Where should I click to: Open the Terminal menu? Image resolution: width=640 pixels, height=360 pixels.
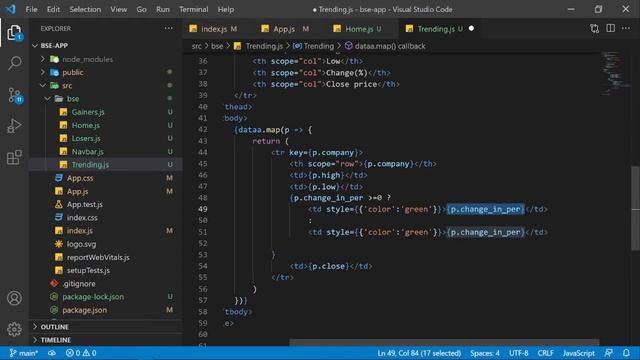click(193, 9)
